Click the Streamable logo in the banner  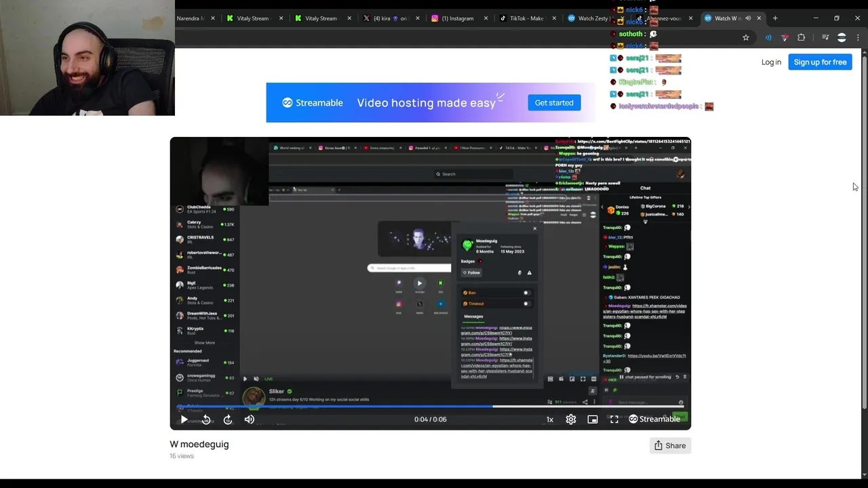[x=313, y=103]
